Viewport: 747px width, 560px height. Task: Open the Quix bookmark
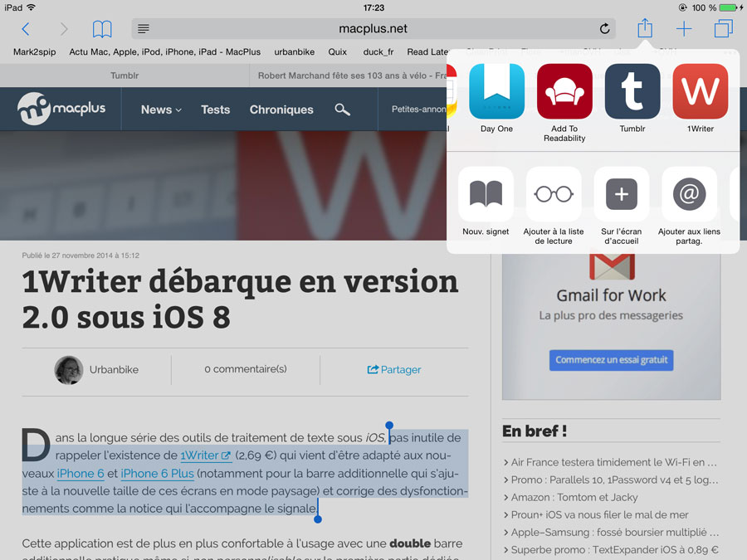tap(337, 52)
